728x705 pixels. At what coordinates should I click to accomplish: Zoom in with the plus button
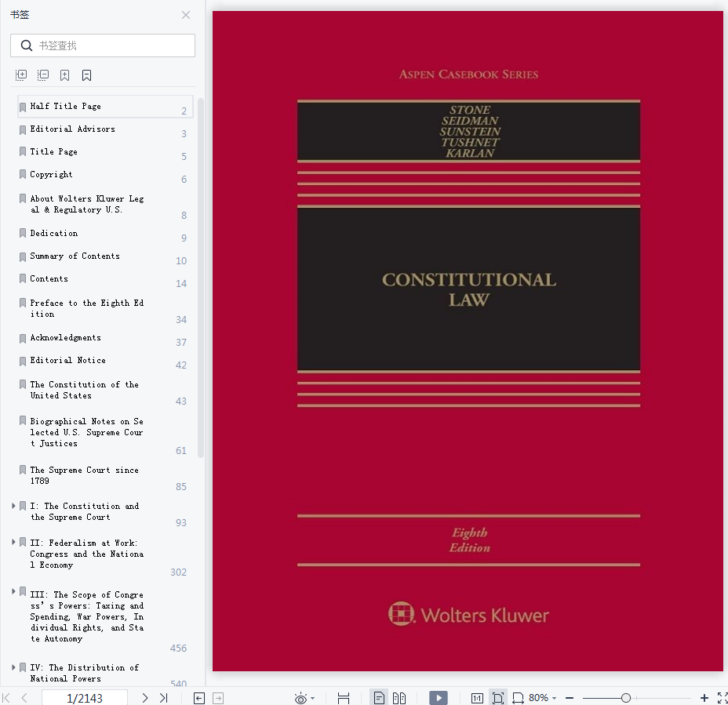[704, 698]
